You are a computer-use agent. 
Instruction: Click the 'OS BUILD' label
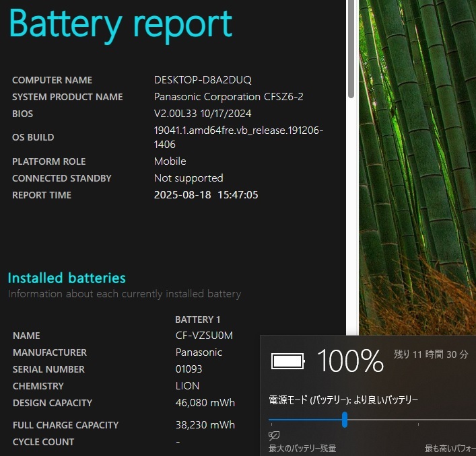pyautogui.click(x=33, y=137)
